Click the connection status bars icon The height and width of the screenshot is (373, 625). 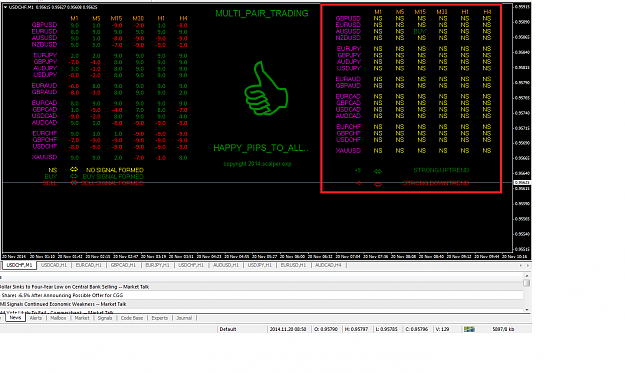point(469,329)
